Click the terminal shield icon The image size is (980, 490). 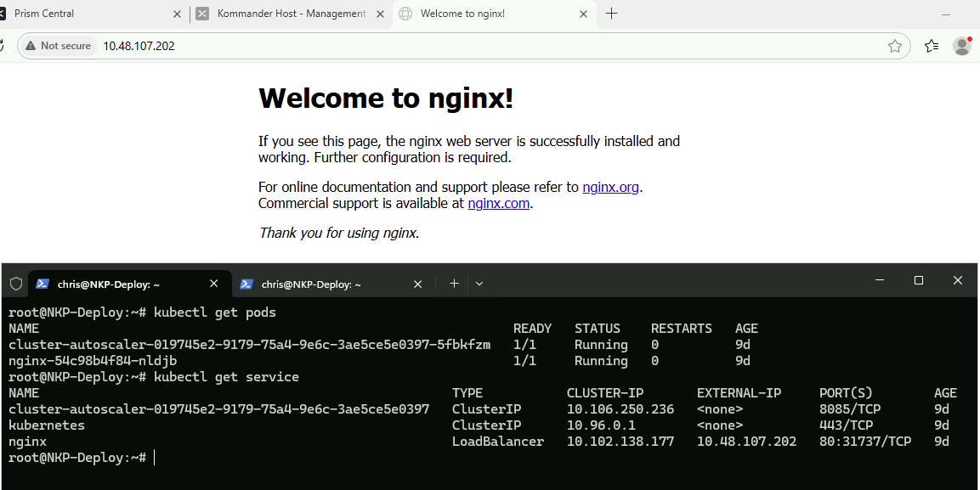[16, 284]
